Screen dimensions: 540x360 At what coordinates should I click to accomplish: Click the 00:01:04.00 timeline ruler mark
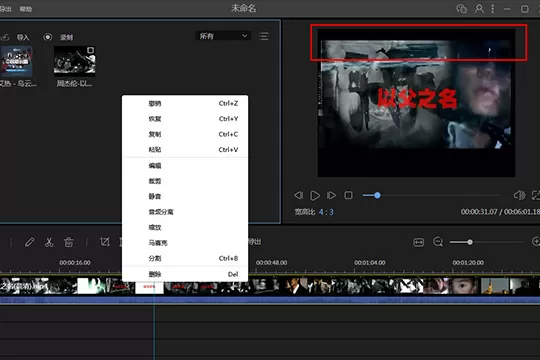[x=370, y=263]
